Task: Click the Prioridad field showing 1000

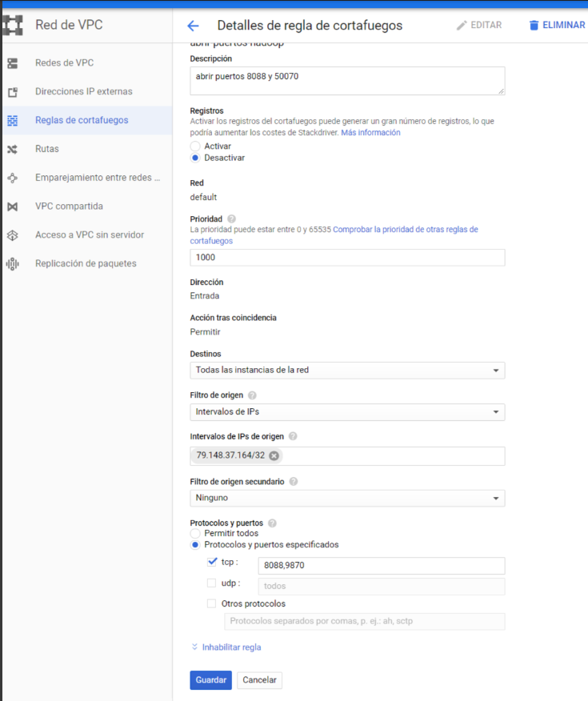Action: coord(347,258)
